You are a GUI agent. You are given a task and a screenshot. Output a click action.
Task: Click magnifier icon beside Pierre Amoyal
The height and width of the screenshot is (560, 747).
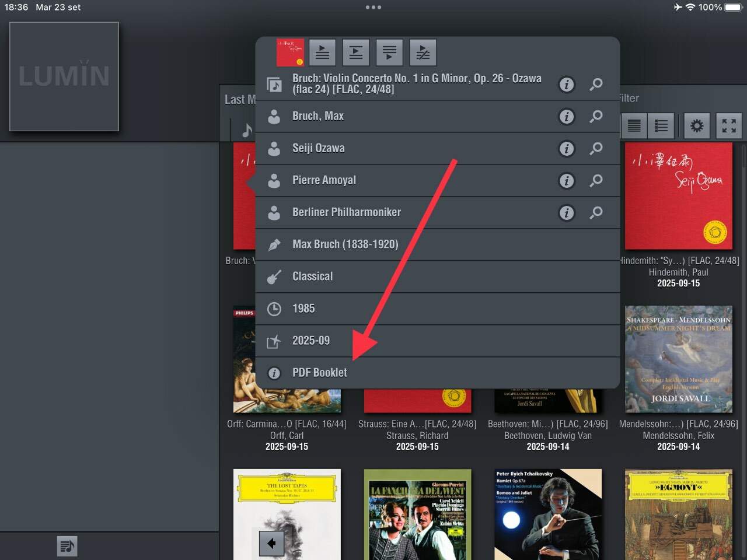tap(596, 181)
